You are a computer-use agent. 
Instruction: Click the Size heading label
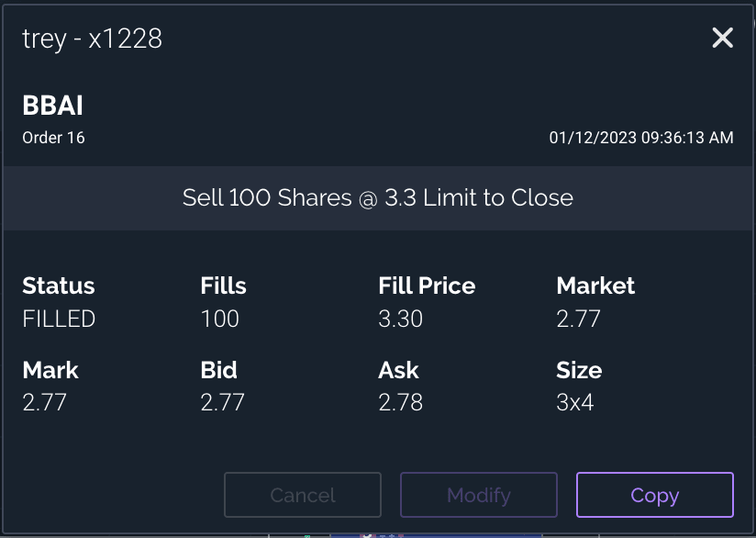(x=579, y=370)
